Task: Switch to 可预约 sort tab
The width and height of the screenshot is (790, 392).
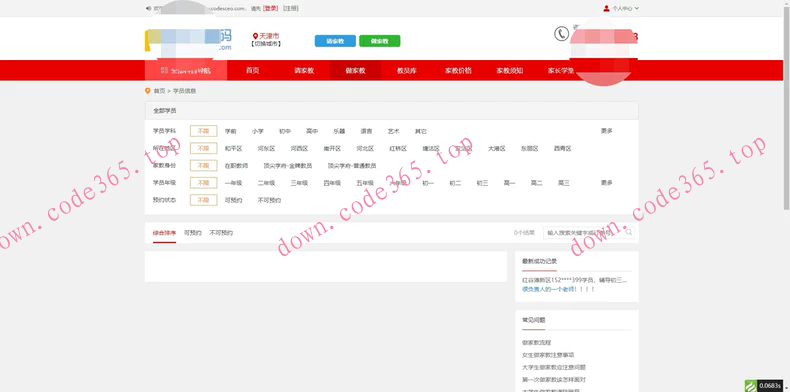Action: (193, 233)
